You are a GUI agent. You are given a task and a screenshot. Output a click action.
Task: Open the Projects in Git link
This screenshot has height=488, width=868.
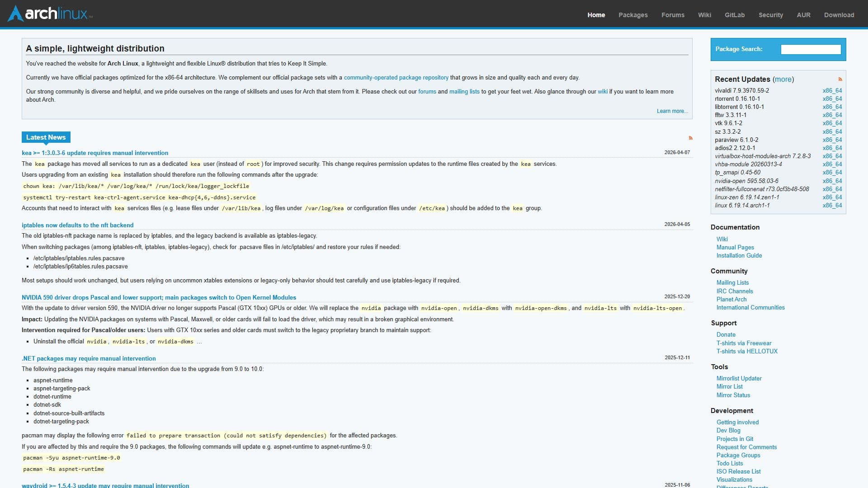pyautogui.click(x=735, y=439)
